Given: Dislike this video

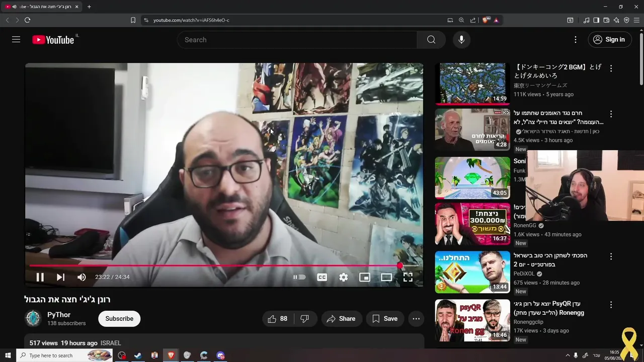Looking at the screenshot, I should [304, 319].
